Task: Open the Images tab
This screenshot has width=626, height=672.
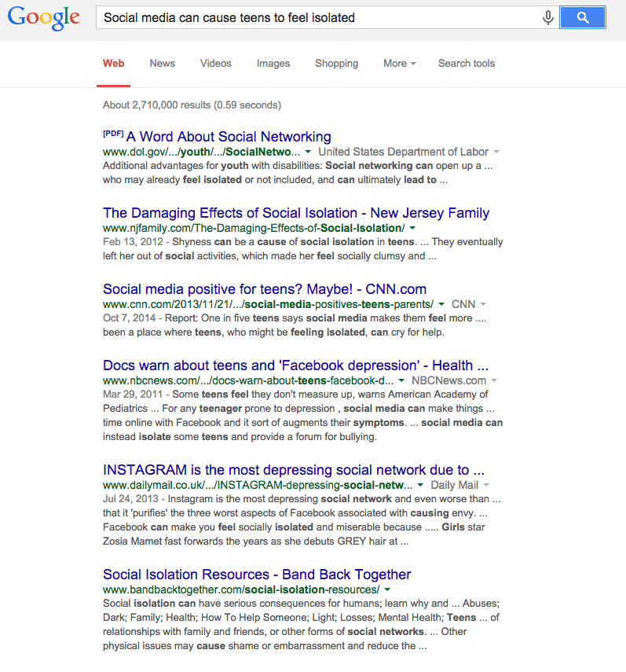Action: point(273,64)
